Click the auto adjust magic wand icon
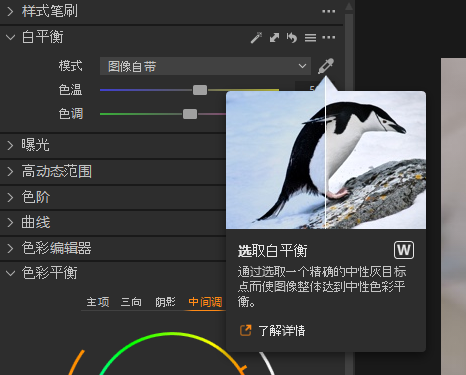Screen dimensions: 466x375 pyautogui.click(x=256, y=38)
